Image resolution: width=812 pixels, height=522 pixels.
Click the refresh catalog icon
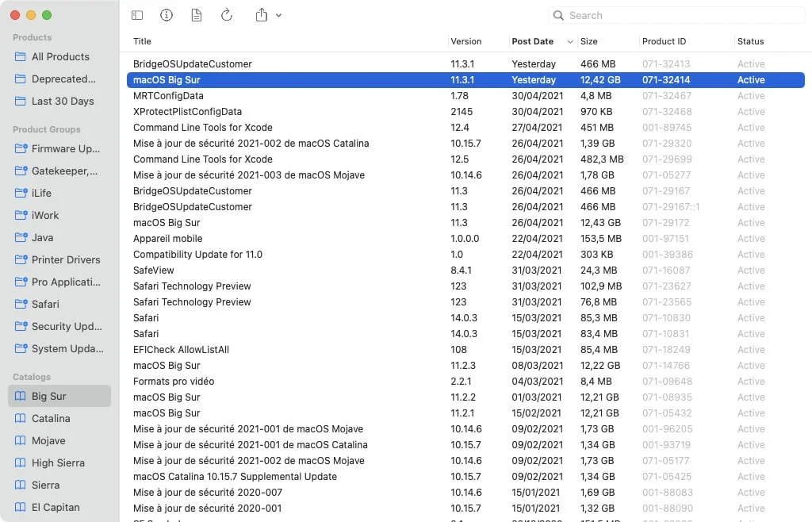(x=227, y=15)
